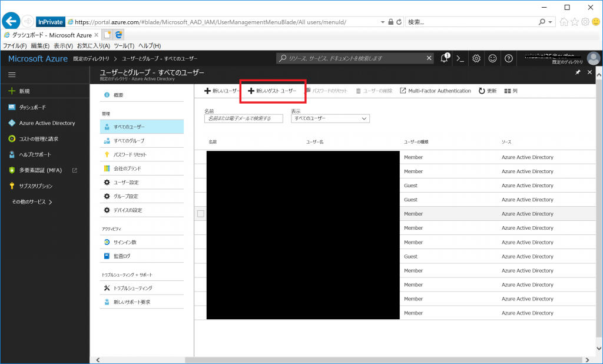The width and height of the screenshot is (603, 364).
Task: Click 新しいユーザー add button
Action: (221, 91)
